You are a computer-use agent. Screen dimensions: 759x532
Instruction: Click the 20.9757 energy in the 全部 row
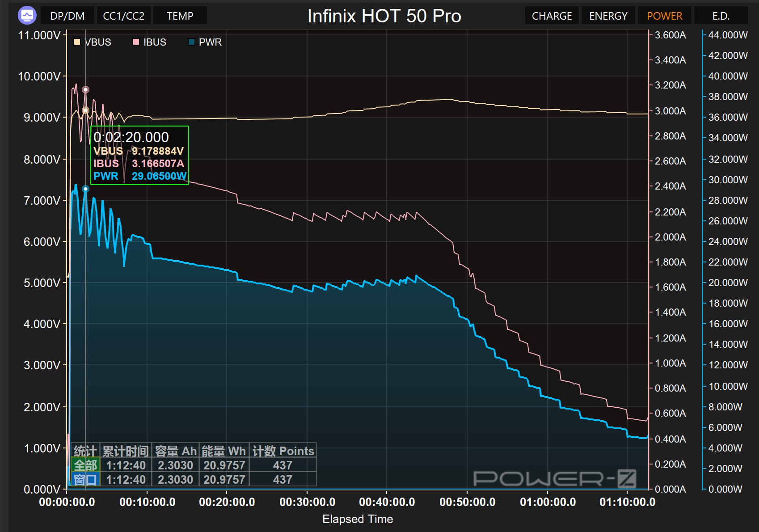click(224, 465)
